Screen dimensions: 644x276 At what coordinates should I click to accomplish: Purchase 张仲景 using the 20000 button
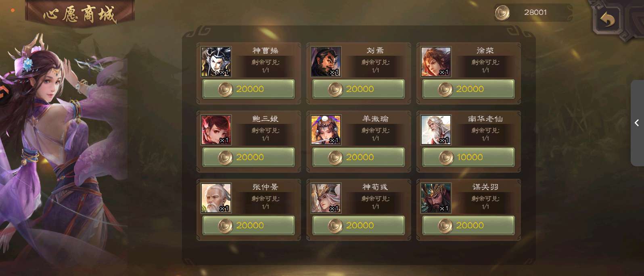(x=249, y=226)
